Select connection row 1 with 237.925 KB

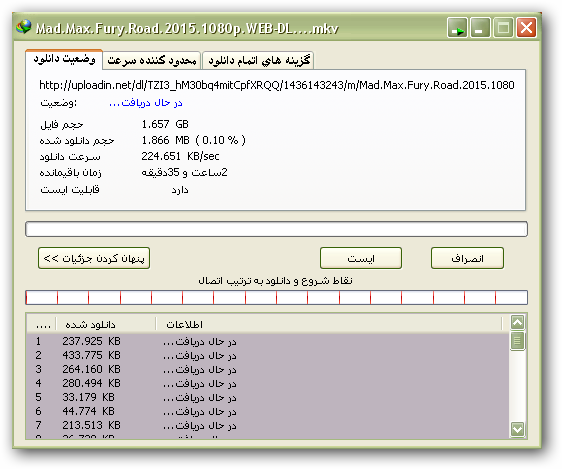pyautogui.click(x=268, y=341)
